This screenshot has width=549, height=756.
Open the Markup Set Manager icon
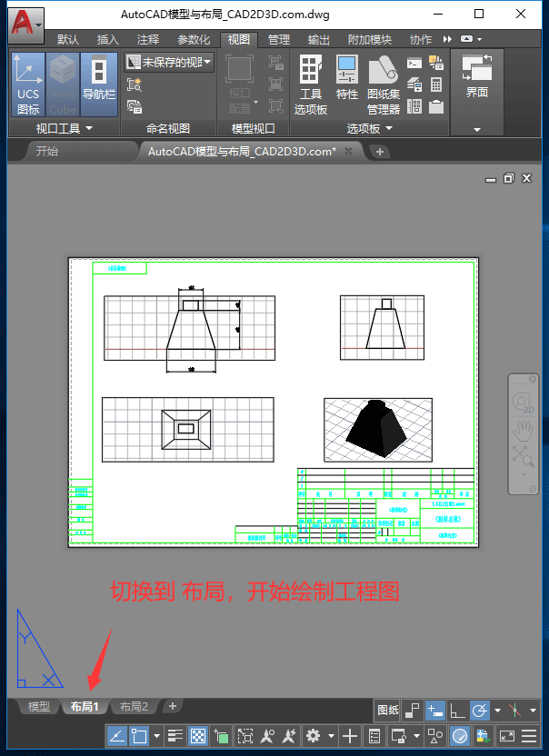click(436, 64)
